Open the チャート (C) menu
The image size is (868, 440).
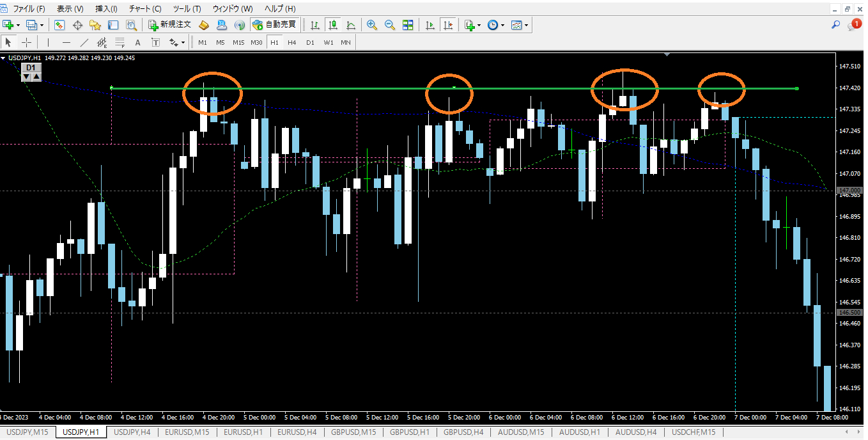click(145, 9)
